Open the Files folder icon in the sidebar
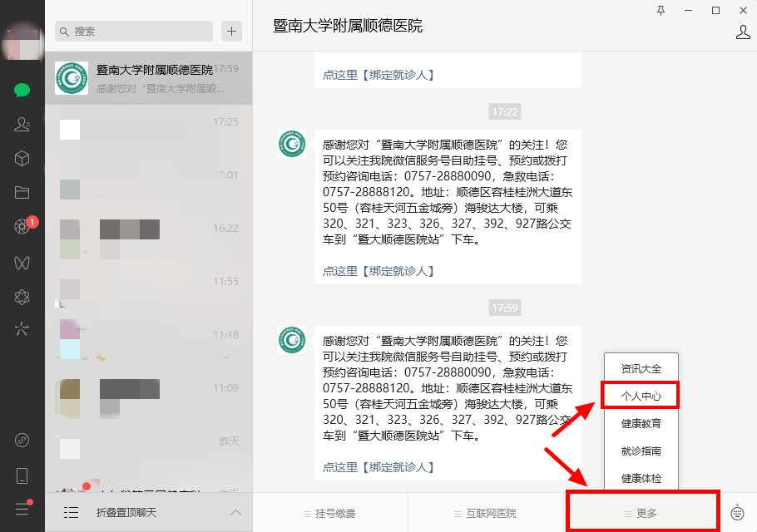 tap(22, 193)
